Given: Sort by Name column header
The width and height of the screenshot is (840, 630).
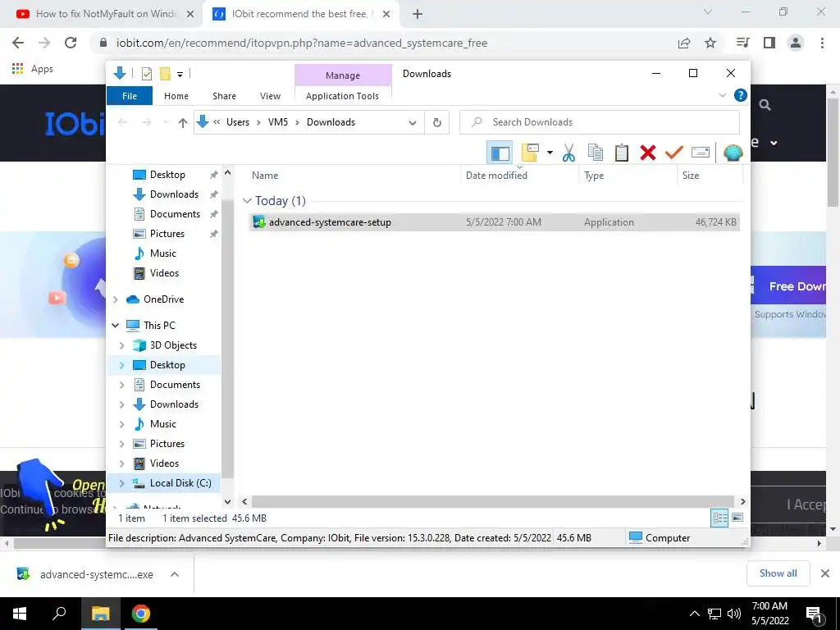Looking at the screenshot, I should 265,176.
